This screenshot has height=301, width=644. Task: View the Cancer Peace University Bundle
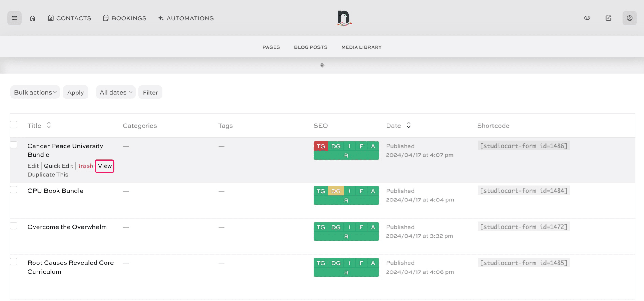point(105,166)
